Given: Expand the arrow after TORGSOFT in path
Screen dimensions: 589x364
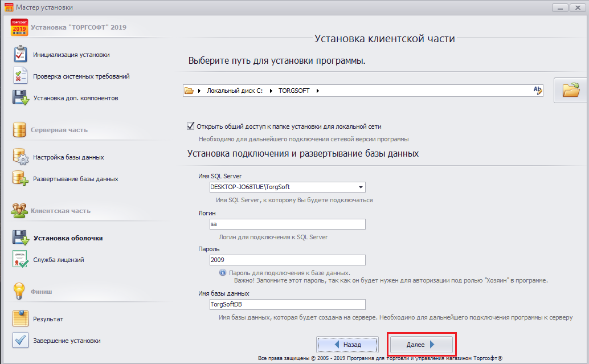Looking at the screenshot, I should pos(317,91).
